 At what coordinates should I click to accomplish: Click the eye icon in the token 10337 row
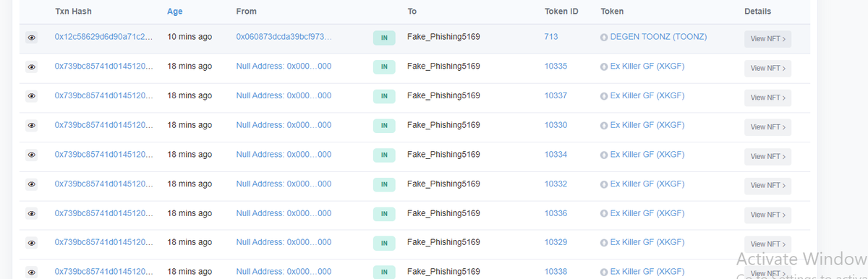[x=32, y=96]
